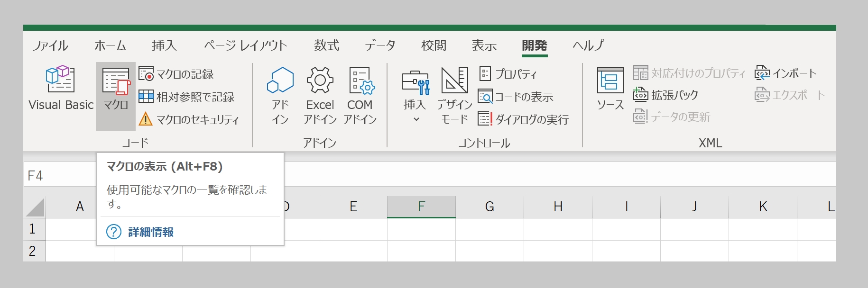Open the XML ソース pane
This screenshot has width=868, height=288.
(610, 89)
